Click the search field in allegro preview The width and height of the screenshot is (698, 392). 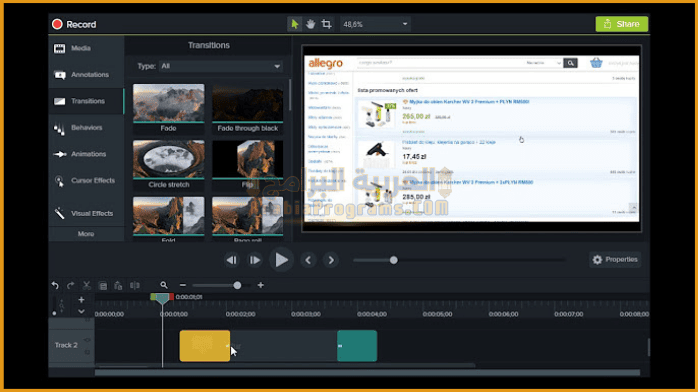tap(440, 63)
